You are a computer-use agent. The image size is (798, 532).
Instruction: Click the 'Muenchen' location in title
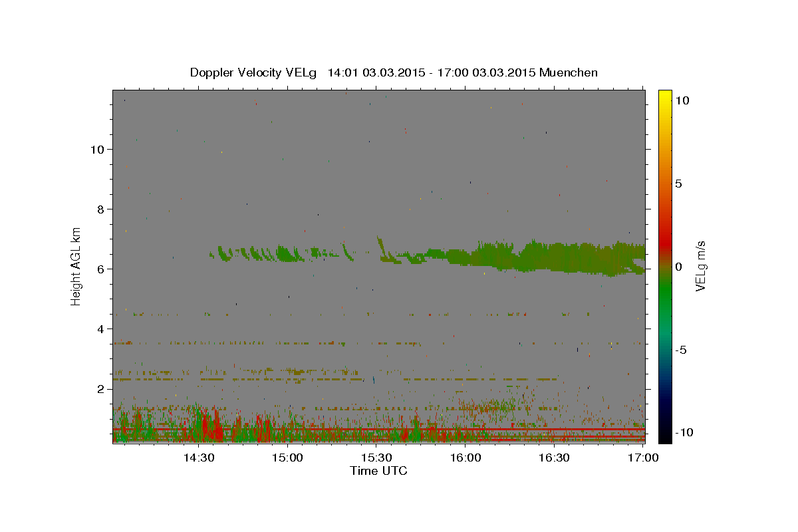569,72
